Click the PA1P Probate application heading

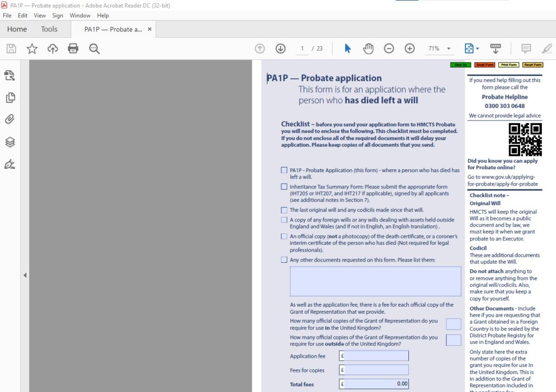[324, 78]
